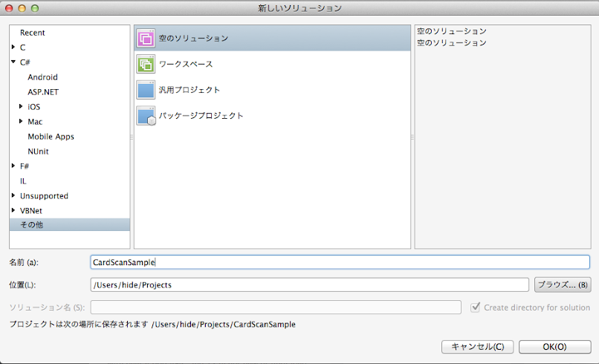Viewport: 599px width, 364px height.
Task: Click the パッケージプロジェクト template name
Action: [201, 115]
